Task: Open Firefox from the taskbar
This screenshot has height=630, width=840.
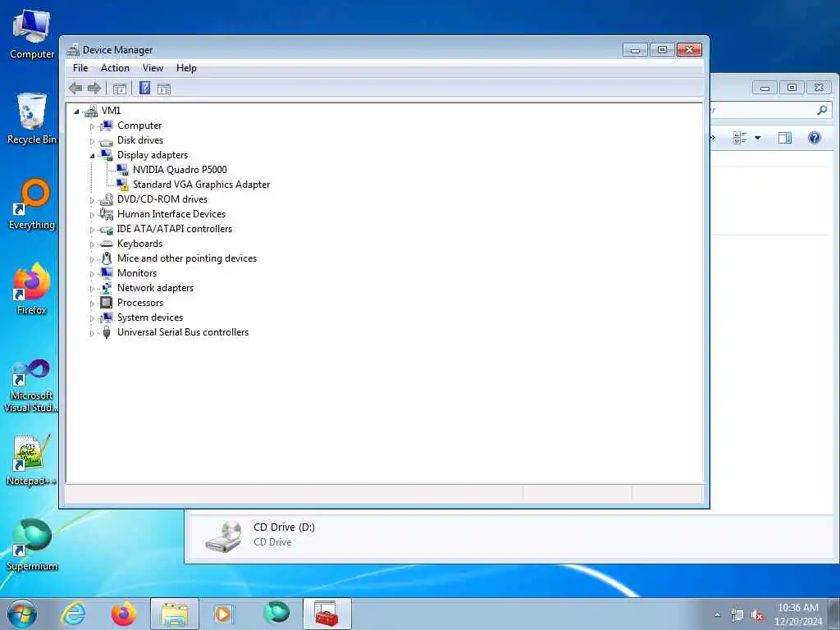Action: [124, 614]
